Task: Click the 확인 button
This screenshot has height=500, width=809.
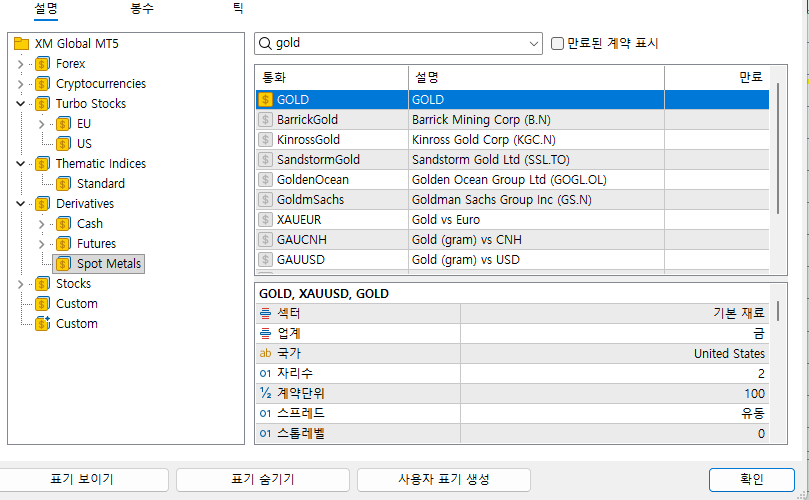Action: (x=751, y=479)
